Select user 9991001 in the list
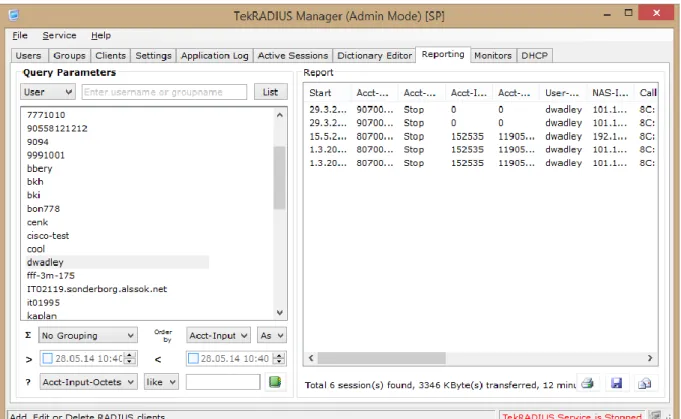 [x=46, y=155]
